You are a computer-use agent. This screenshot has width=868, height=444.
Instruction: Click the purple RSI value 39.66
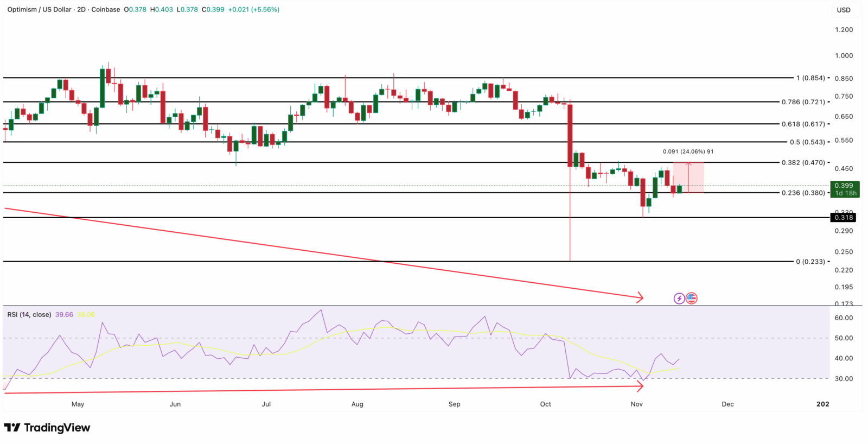64,315
